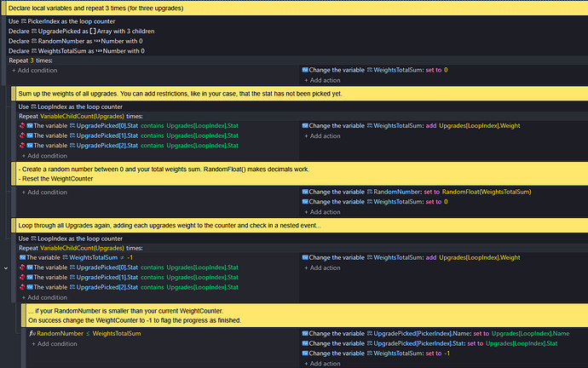Edit first VariableChildCount(Upgrades) repeat expression
Viewport: 588px width, 368px height.
(82, 116)
